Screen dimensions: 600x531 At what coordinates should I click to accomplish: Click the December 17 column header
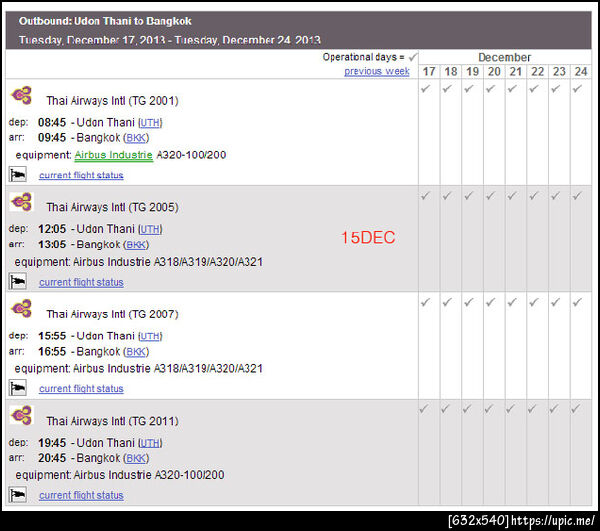point(429,72)
